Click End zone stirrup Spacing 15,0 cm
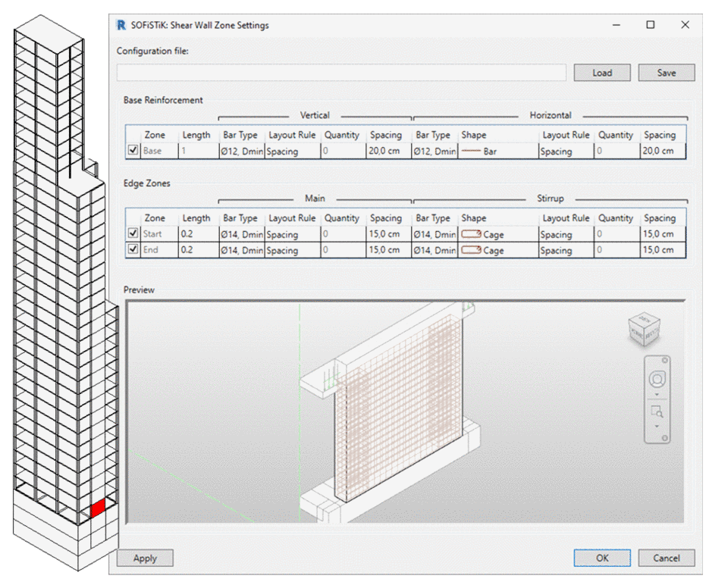Screen dimensions: 728x582 (663, 250)
